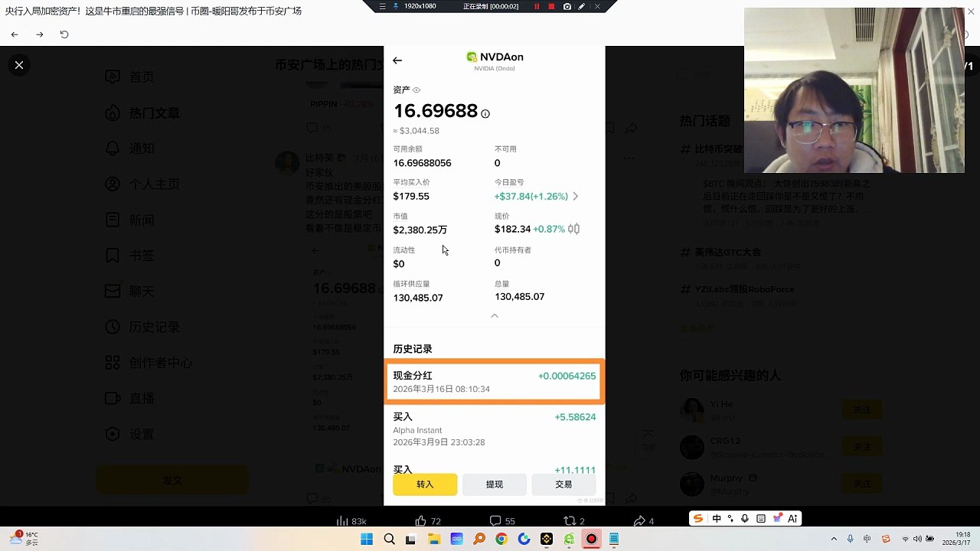980x551 pixels.
Task: Click the 提现 button
Action: click(x=495, y=484)
